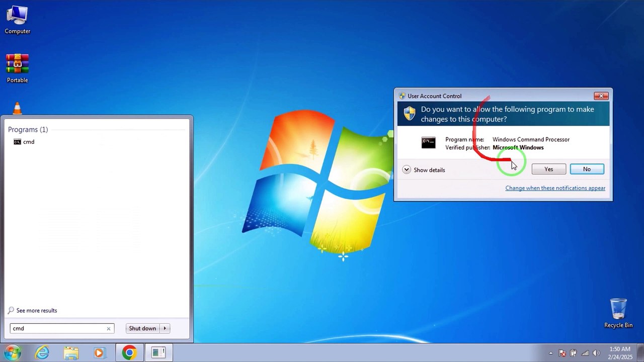
Task: Open the Shut down options arrow
Action: tap(165, 328)
